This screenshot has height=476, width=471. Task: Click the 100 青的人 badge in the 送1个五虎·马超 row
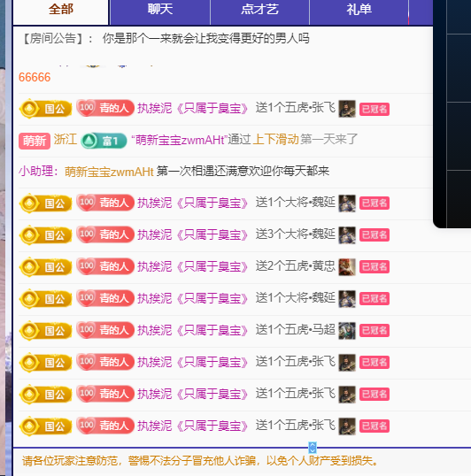(105, 330)
